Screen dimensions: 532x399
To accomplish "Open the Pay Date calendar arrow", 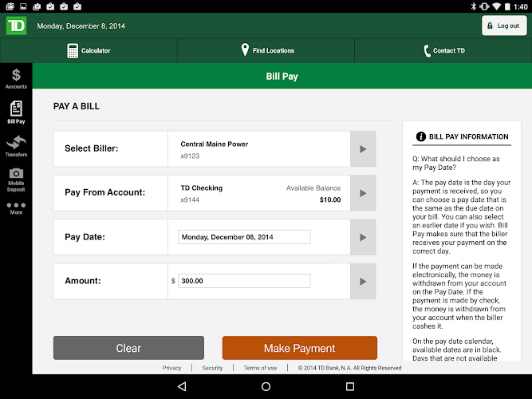I will tap(363, 237).
